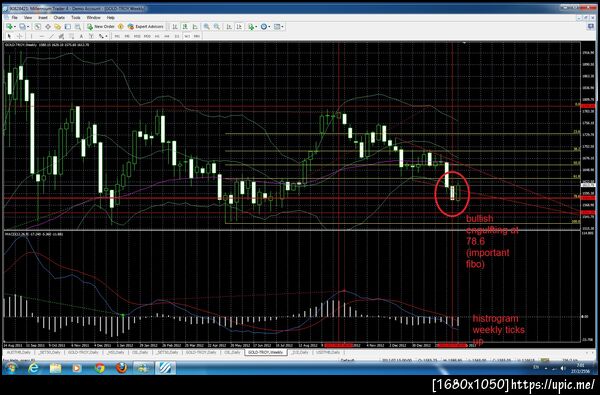Open the Periods clock icon
Screen dimensions: 600x395
(x=264, y=26)
